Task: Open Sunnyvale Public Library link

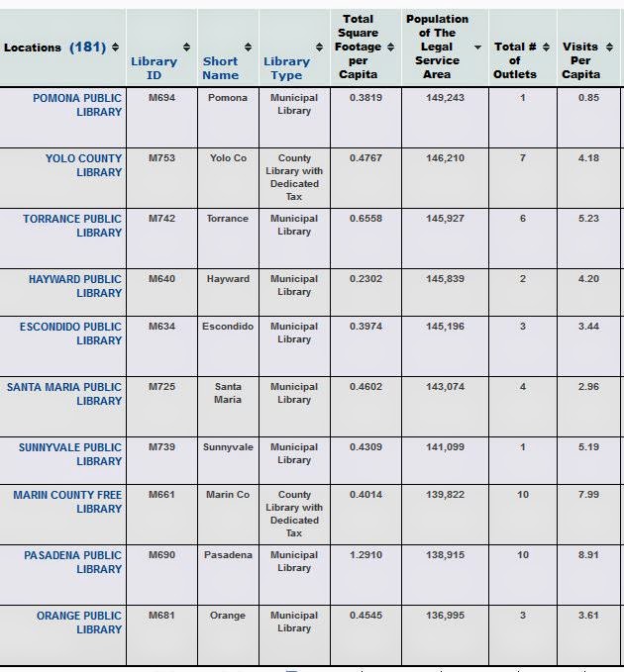Action: click(70, 454)
